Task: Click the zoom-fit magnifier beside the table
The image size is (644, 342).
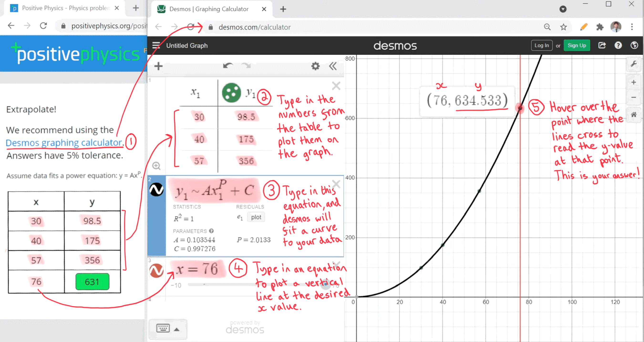Action: coord(156,166)
